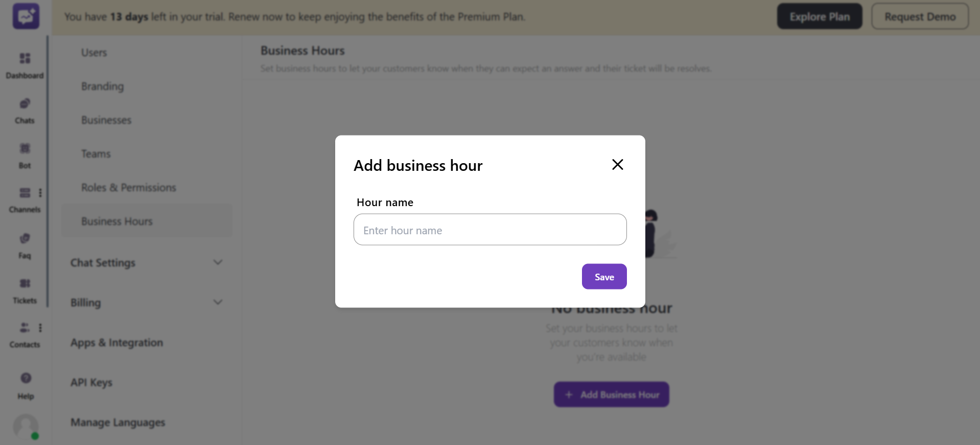980x445 pixels.
Task: Open the three-dot menu next to Contacts
Action: (41, 328)
